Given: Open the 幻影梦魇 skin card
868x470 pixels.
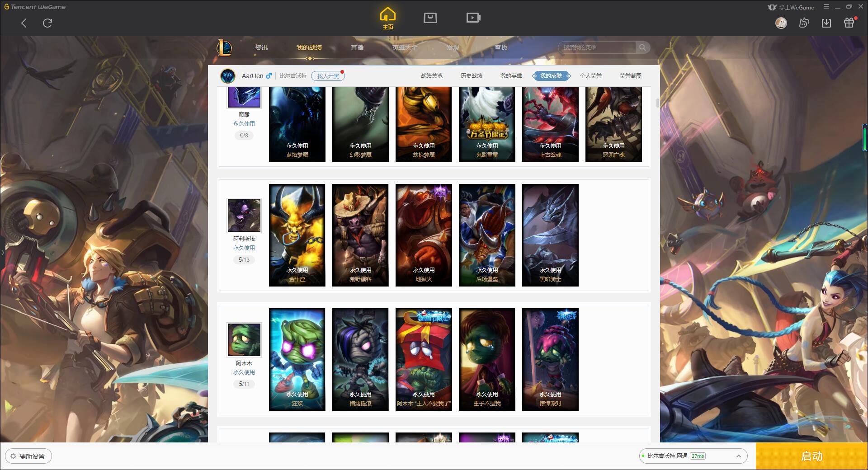Looking at the screenshot, I should [360, 124].
